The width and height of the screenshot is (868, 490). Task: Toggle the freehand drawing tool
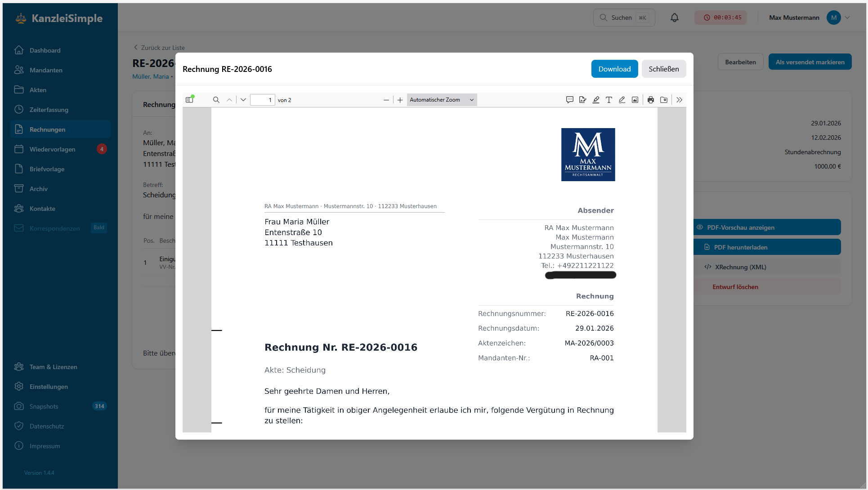[622, 99]
